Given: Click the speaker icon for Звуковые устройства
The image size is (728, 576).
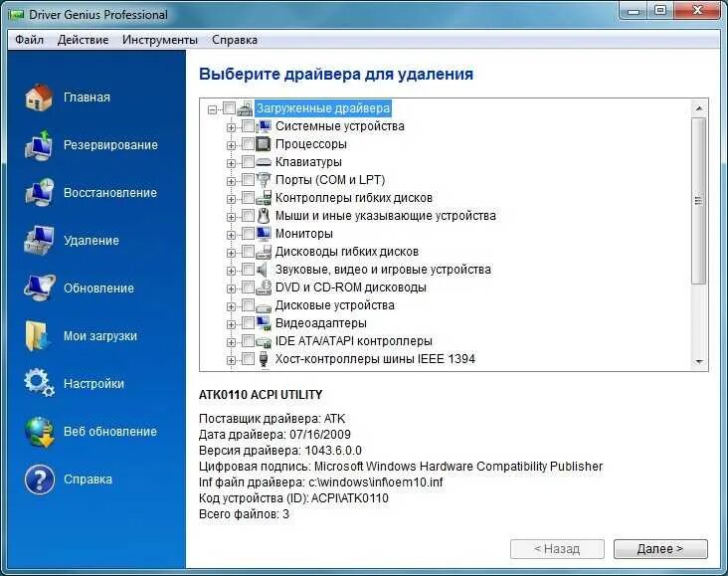Looking at the screenshot, I should point(263,270).
